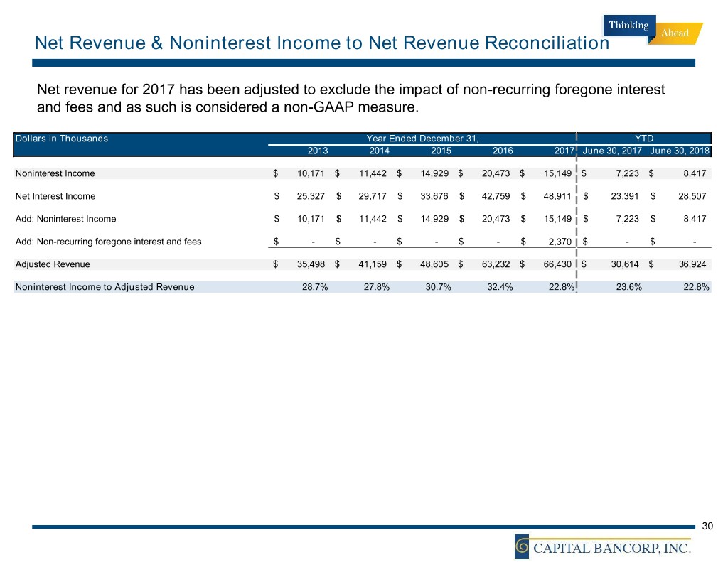Click the Adjusted Revenue row label
This screenshot has width=728, height=562.
53,265
